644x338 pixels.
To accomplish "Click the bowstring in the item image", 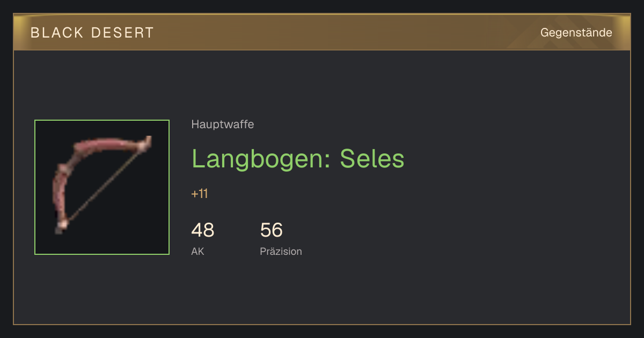I will 105,185.
